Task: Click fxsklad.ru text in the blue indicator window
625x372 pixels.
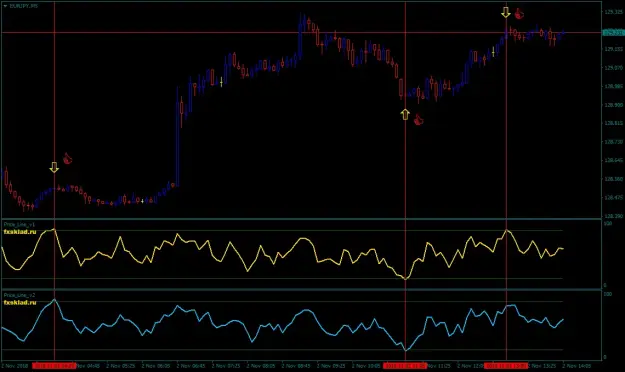Action: 20,303
